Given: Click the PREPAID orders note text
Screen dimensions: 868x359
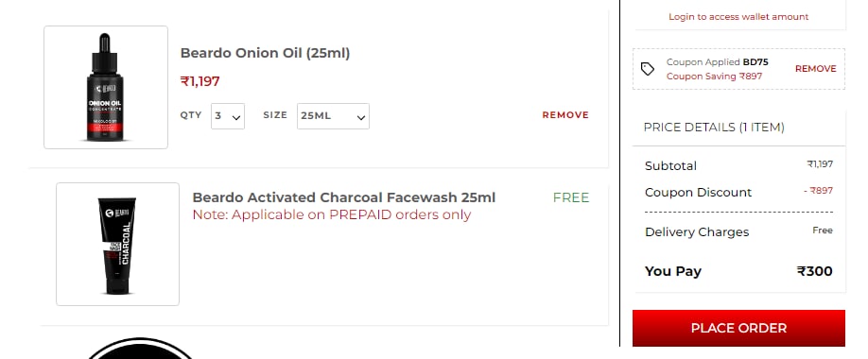Looking at the screenshot, I should tap(332, 214).
